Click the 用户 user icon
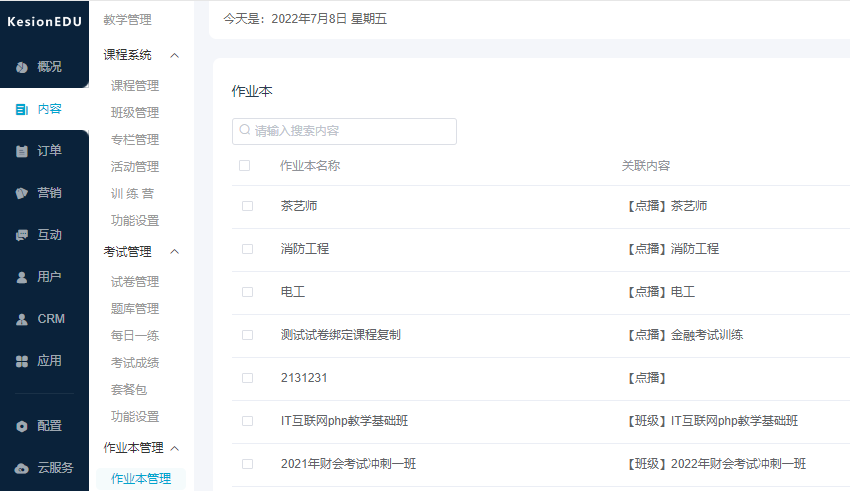 22,277
